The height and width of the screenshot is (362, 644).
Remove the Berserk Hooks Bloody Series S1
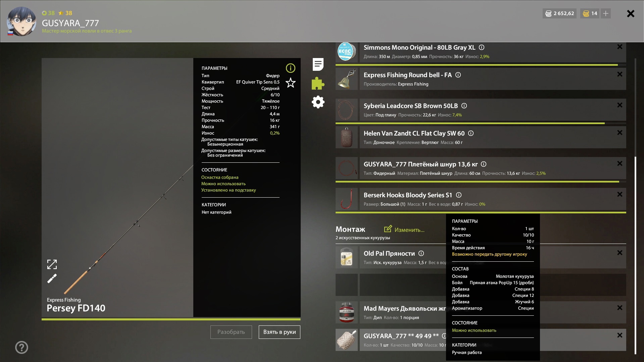coord(620,194)
